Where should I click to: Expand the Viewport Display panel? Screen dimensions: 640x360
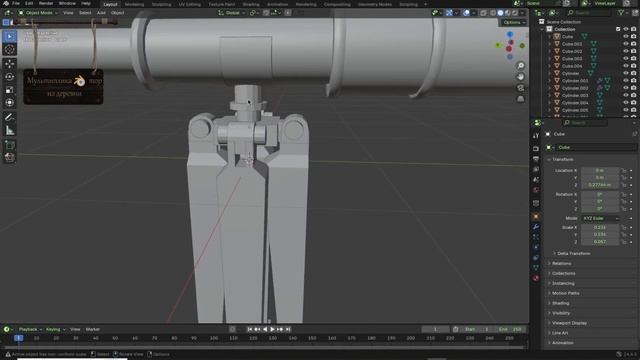(x=569, y=323)
